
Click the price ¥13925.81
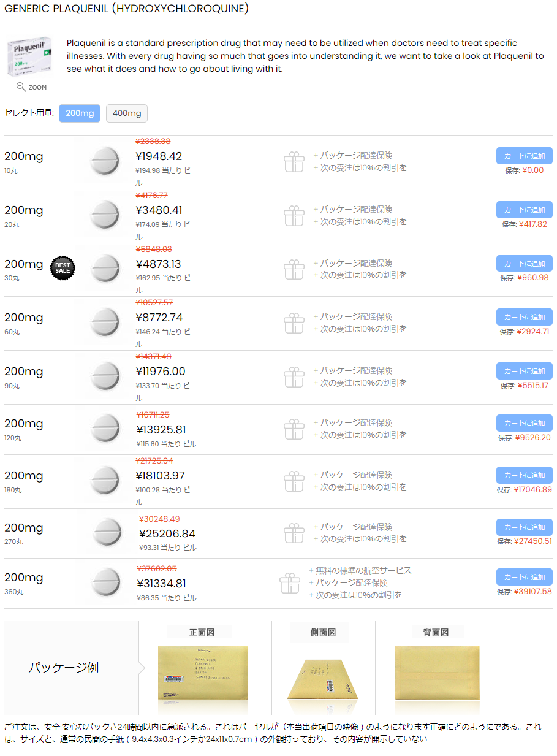coord(161,430)
